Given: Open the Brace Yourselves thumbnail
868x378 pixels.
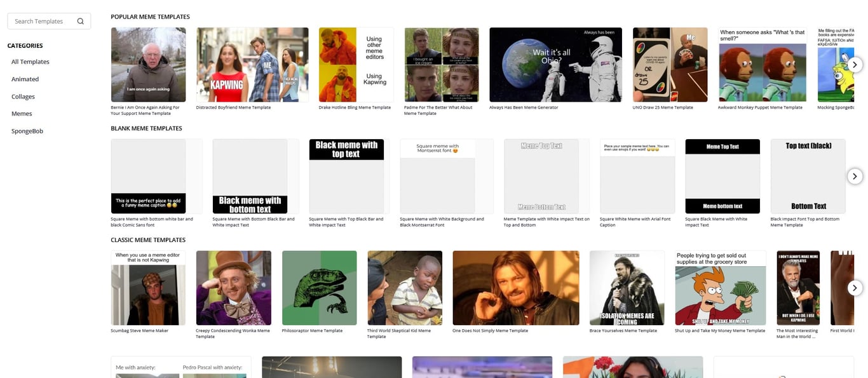Looking at the screenshot, I should click(x=627, y=288).
